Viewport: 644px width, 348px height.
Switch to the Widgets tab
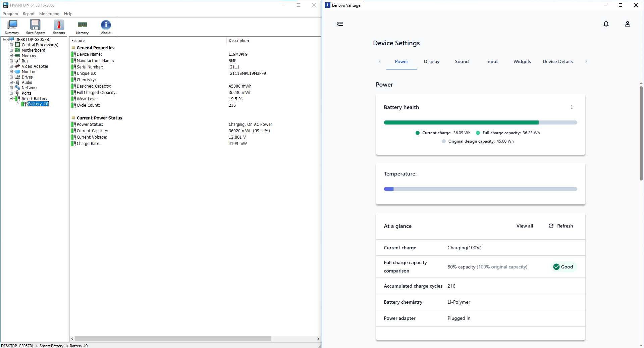pos(522,61)
